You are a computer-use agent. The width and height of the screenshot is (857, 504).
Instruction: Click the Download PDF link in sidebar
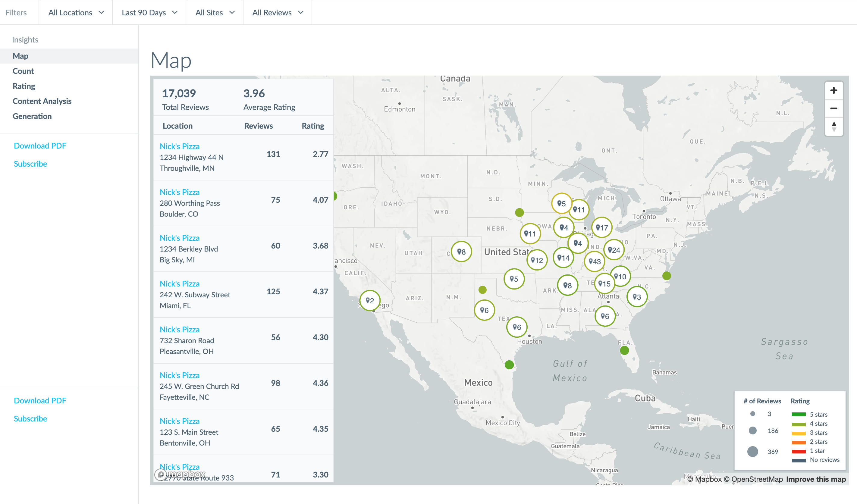[x=39, y=145]
